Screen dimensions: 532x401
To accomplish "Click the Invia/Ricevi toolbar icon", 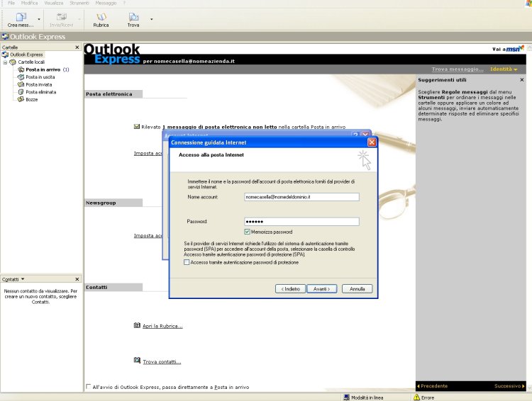I will point(62,20).
